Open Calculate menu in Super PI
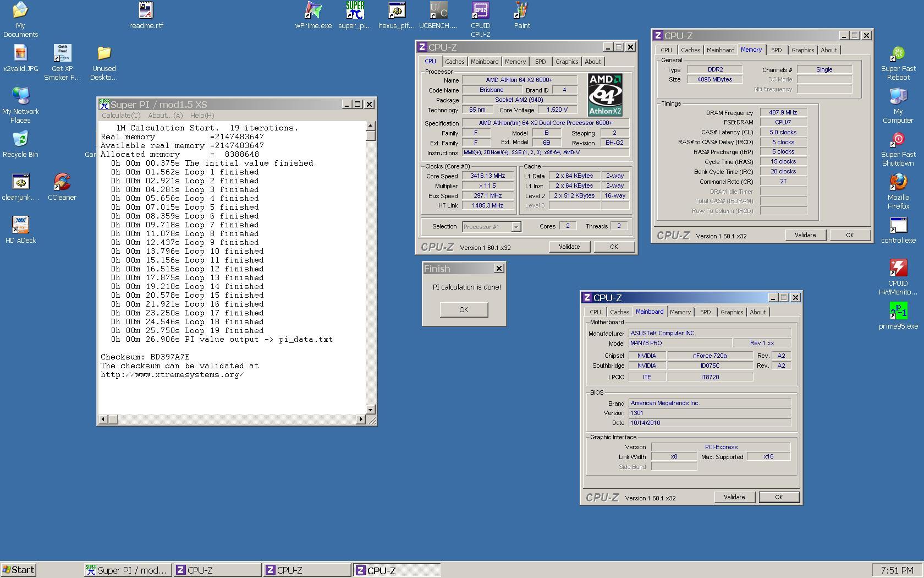This screenshot has width=924, height=578. 121,116
